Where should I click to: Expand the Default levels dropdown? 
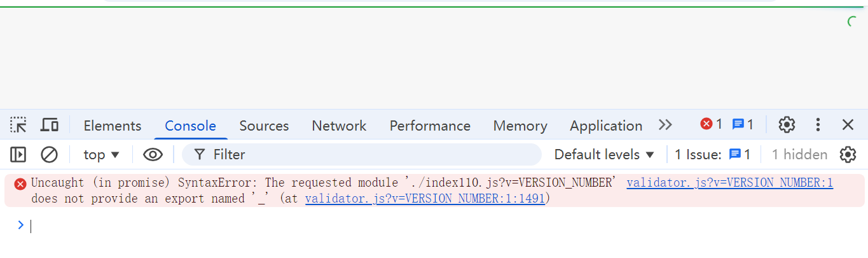604,154
